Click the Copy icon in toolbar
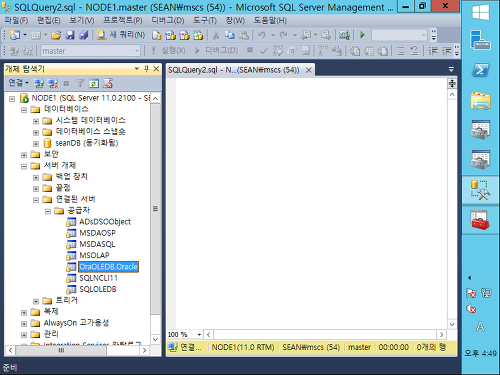500x375 pixels. coord(230,35)
